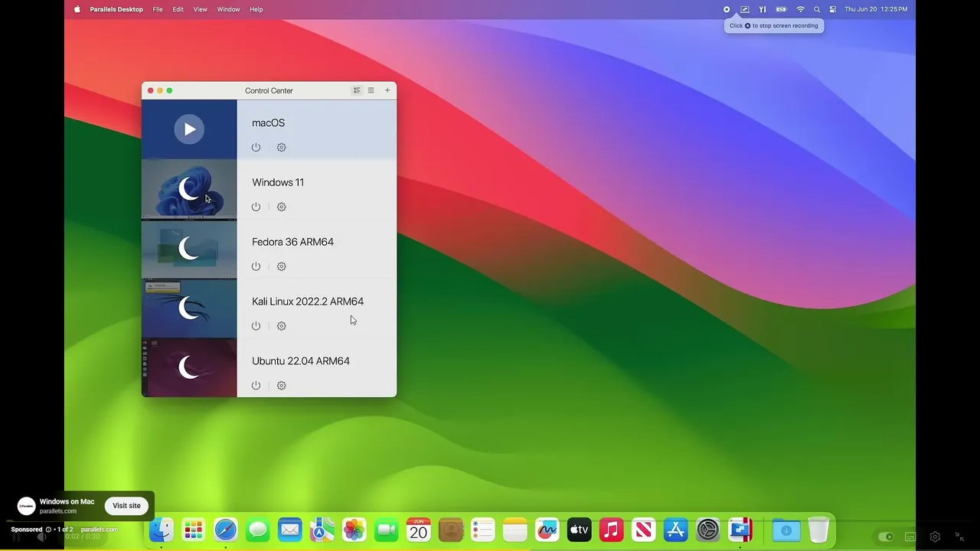
Task: Open Mail from the Dock
Action: pyautogui.click(x=290, y=530)
